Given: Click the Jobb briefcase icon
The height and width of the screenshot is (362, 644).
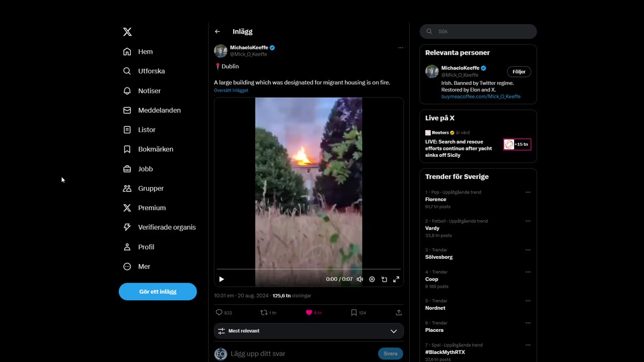Looking at the screenshot, I should coord(127,169).
